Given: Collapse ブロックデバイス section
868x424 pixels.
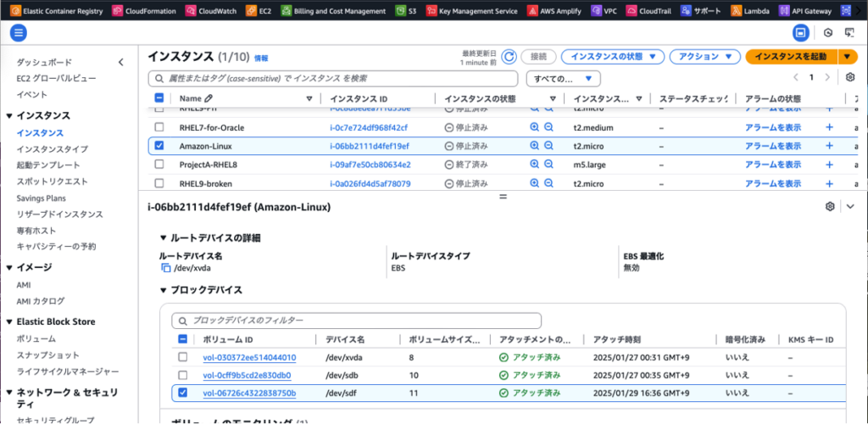Looking at the screenshot, I should point(163,290).
